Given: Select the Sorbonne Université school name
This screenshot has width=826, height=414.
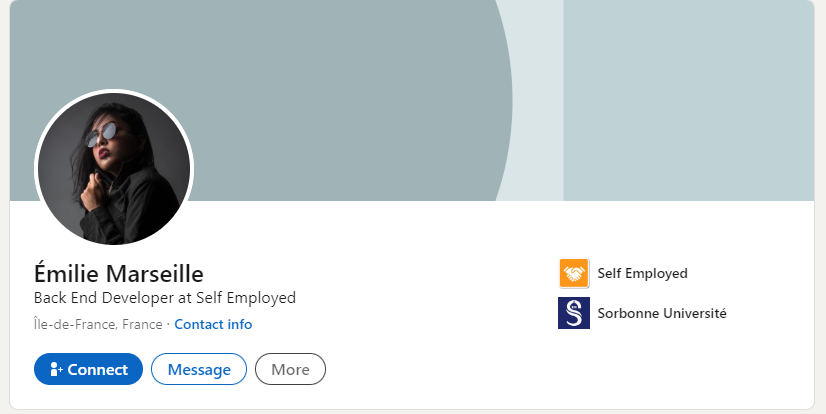Looking at the screenshot, I should (661, 313).
